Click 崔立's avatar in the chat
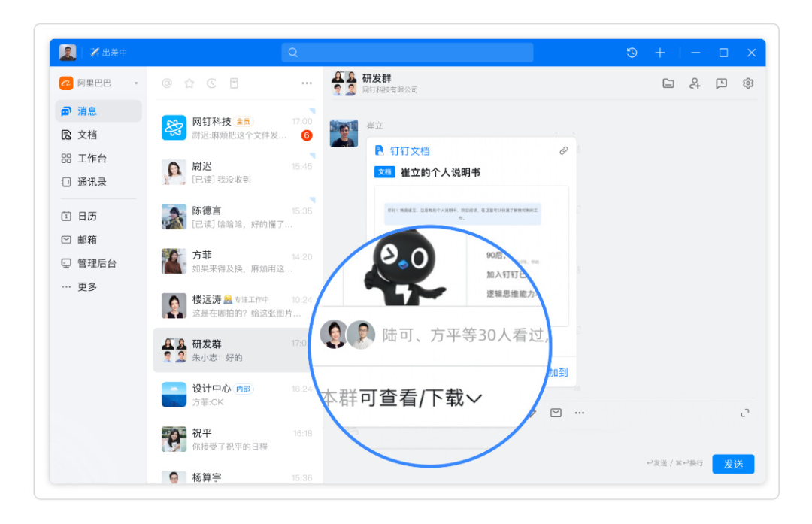 pos(344,134)
